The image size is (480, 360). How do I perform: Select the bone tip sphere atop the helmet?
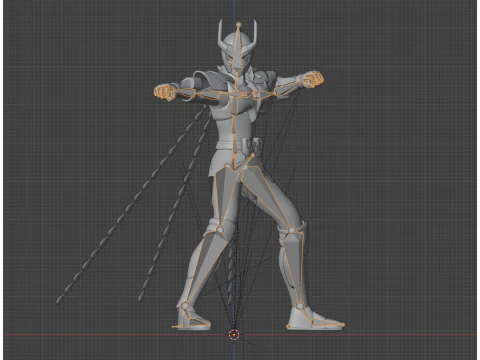[x=238, y=25]
